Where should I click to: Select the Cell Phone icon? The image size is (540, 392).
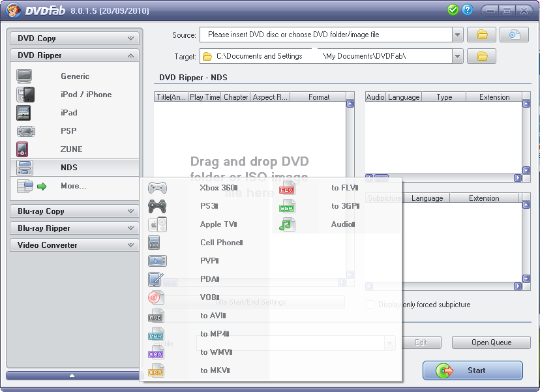pyautogui.click(x=154, y=243)
